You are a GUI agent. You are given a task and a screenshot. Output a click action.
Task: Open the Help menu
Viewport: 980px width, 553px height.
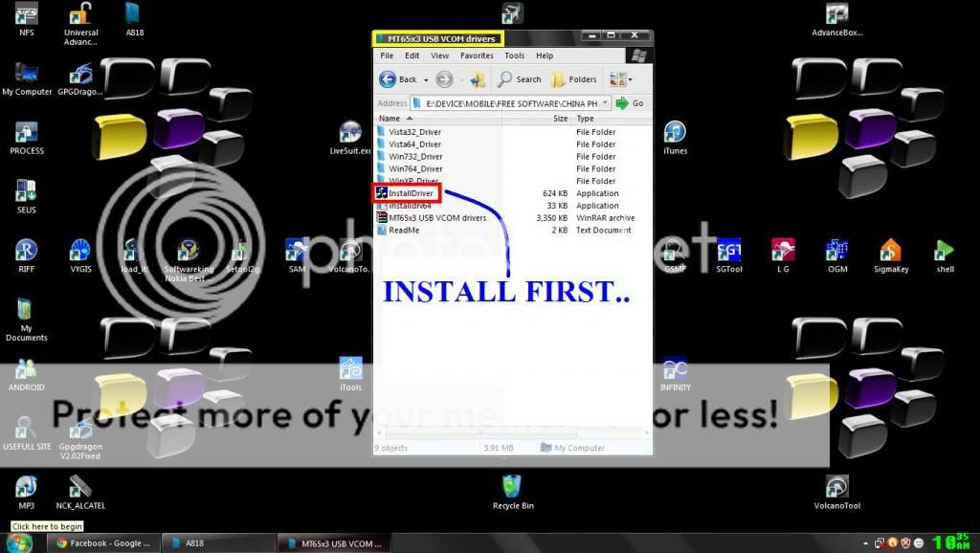click(545, 55)
